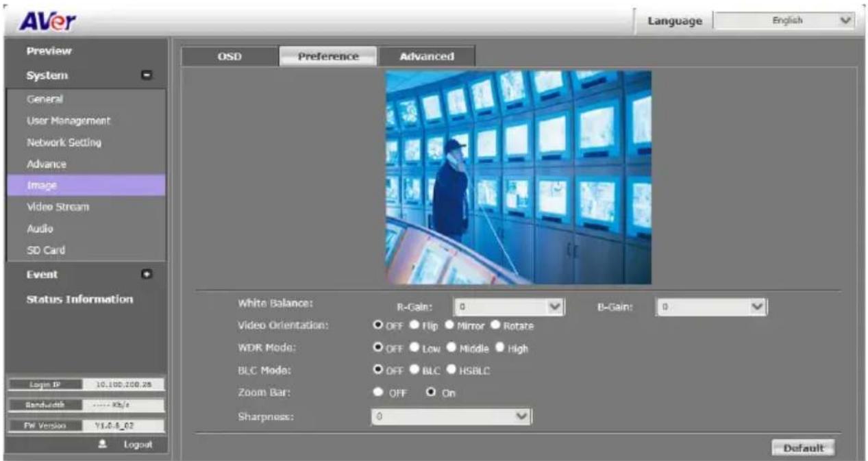Open Status Information page
868x461 pixels.
coord(79,299)
